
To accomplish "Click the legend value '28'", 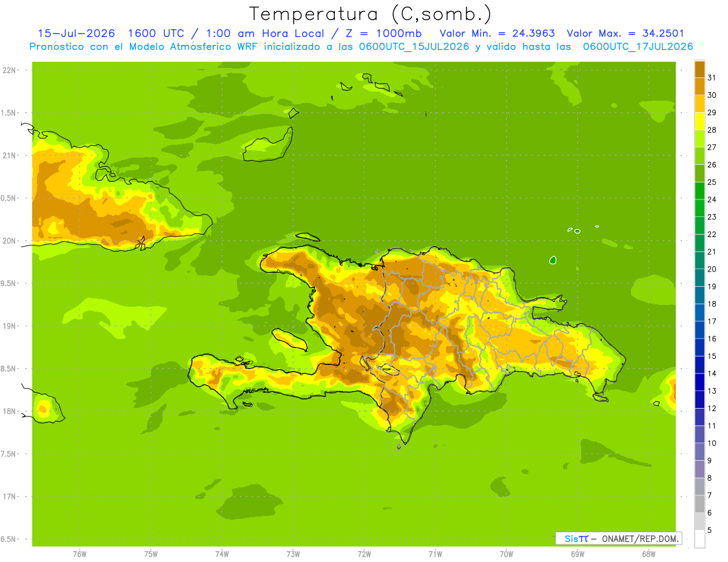I will [x=712, y=130].
